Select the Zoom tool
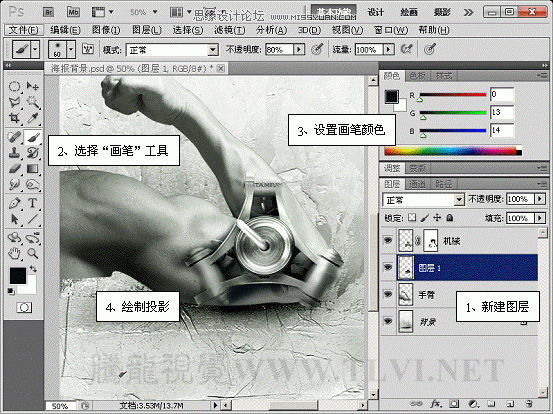This screenshot has height=414, width=553. tap(33, 253)
